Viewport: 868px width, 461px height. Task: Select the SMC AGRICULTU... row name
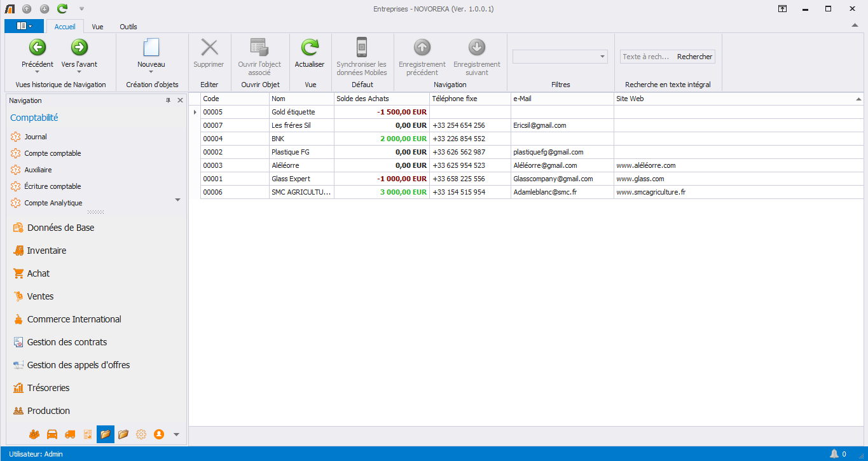tap(301, 192)
